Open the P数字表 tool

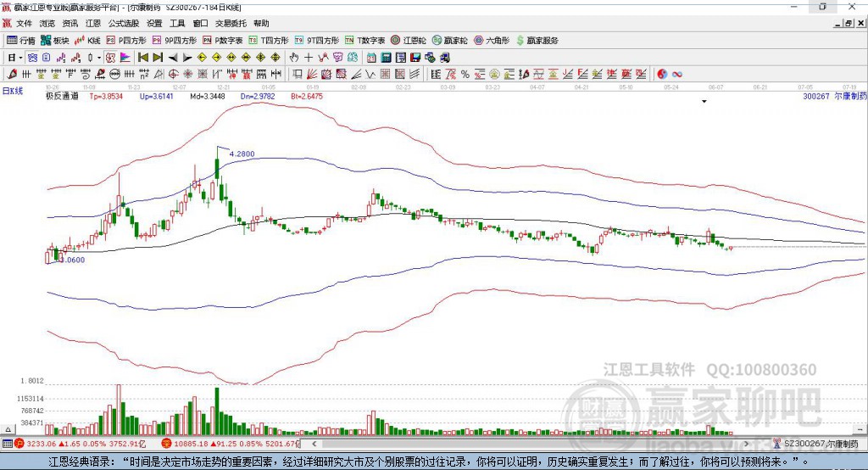(x=223, y=41)
